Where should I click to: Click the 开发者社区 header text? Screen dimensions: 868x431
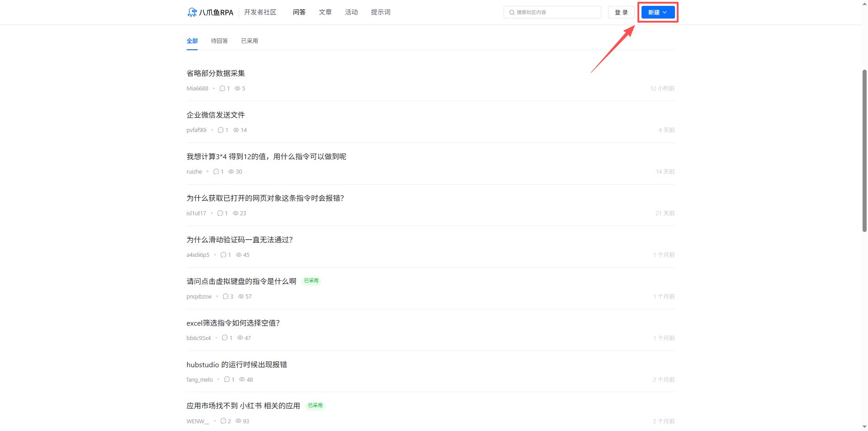click(260, 12)
